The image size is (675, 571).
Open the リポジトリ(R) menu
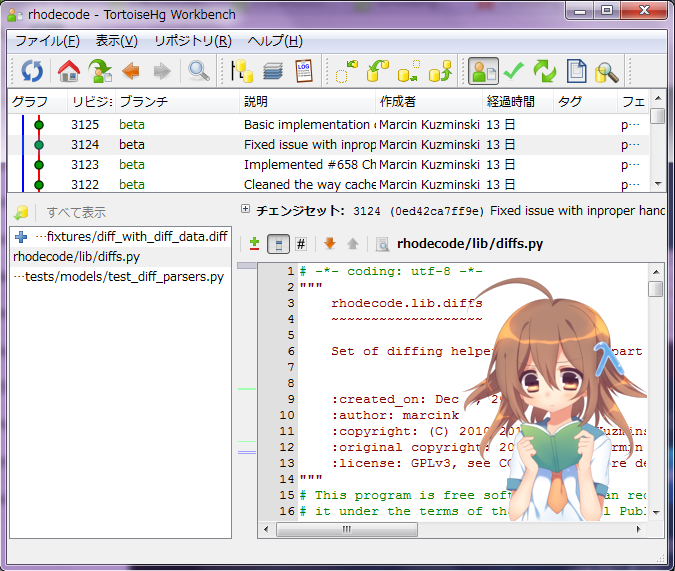(193, 41)
